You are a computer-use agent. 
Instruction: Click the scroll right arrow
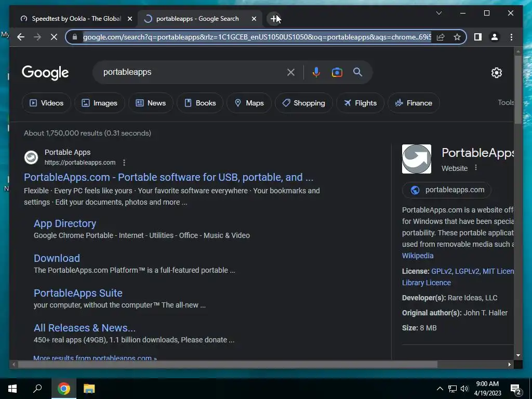(x=509, y=365)
